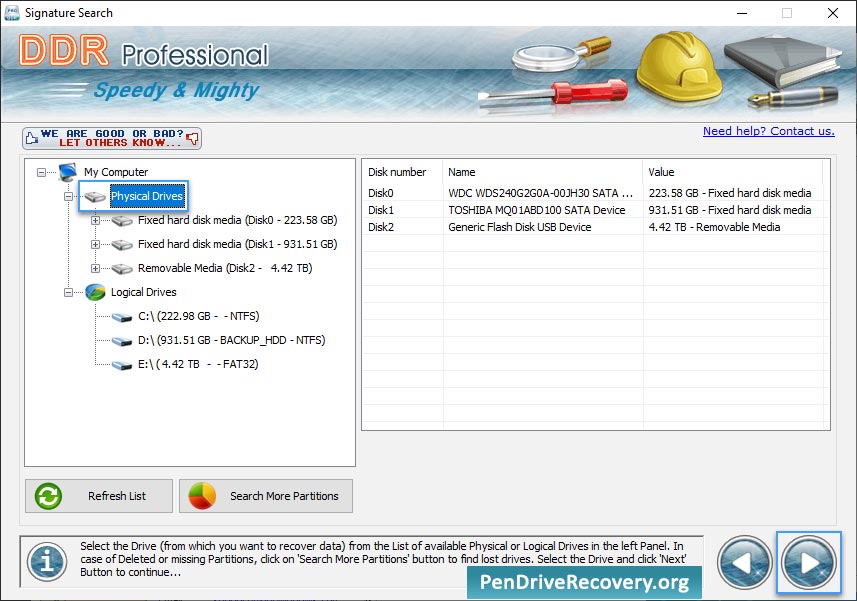Screen dimensions: 857x601
Task: Click the Physical Drives hard disk icon
Action: [x=95, y=197]
